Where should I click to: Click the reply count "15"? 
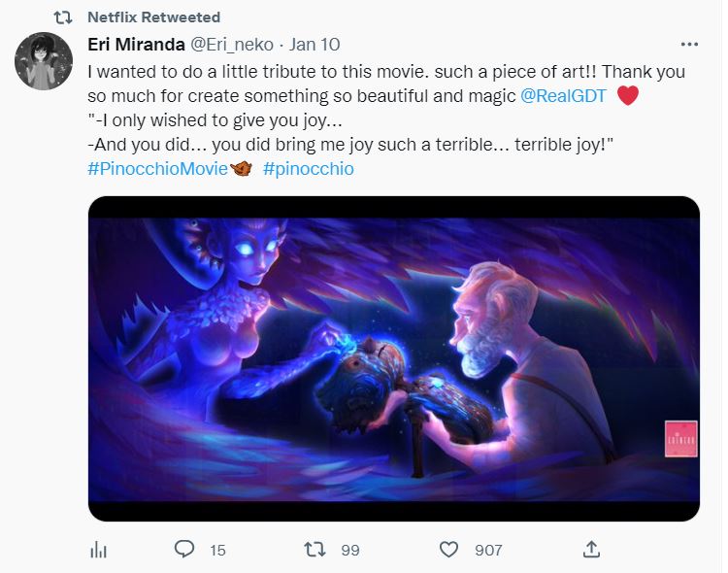pos(217,550)
